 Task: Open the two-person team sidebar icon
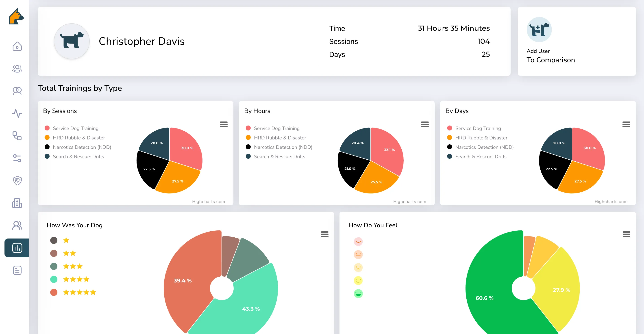point(17,91)
